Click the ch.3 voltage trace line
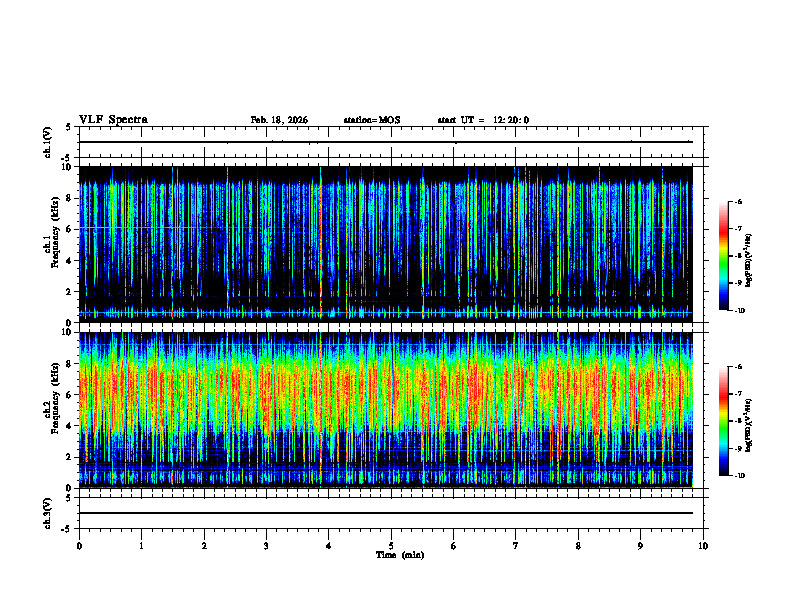 [386, 513]
